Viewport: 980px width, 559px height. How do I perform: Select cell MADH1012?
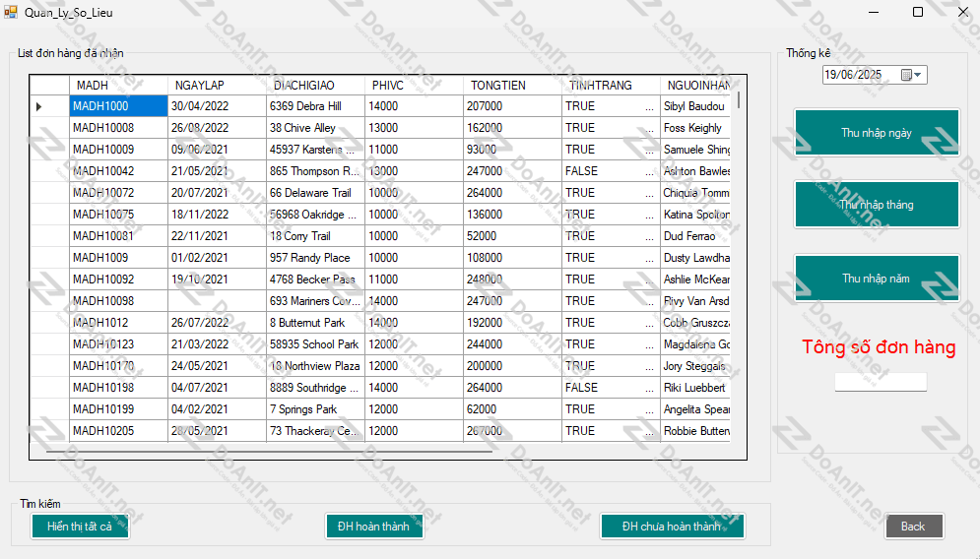(x=118, y=323)
